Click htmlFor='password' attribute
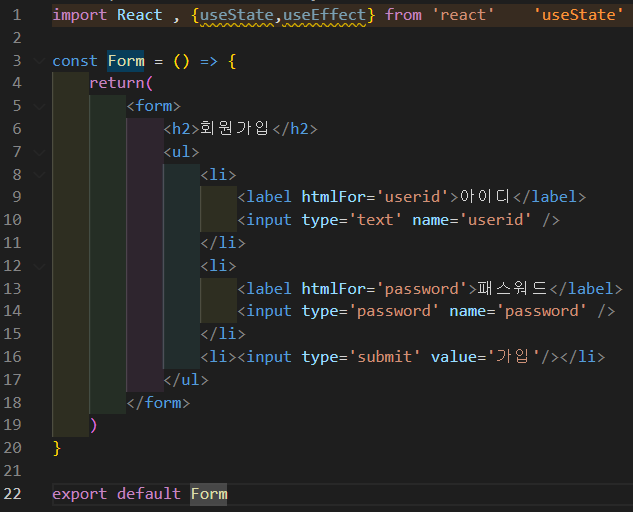The image size is (633, 512). click(x=384, y=289)
